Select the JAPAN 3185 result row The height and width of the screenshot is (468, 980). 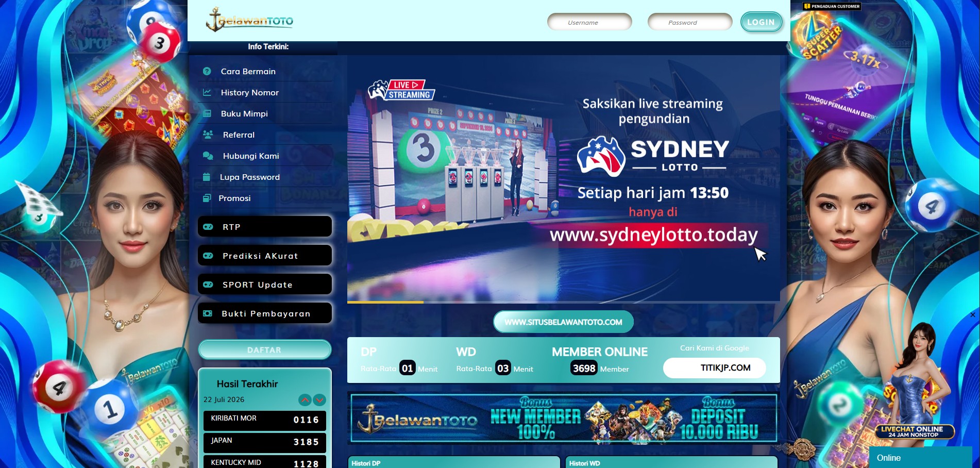[x=264, y=442]
